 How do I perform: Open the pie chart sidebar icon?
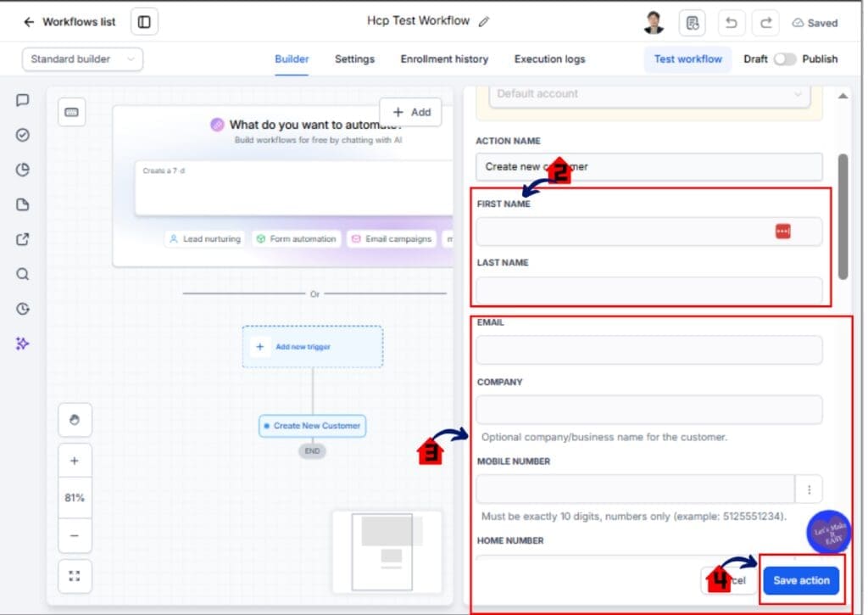coord(23,170)
